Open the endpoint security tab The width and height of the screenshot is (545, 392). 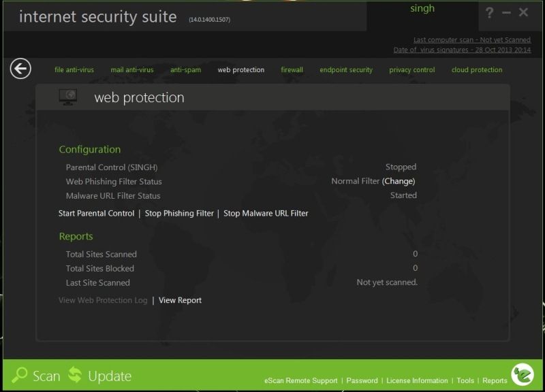[x=346, y=70]
